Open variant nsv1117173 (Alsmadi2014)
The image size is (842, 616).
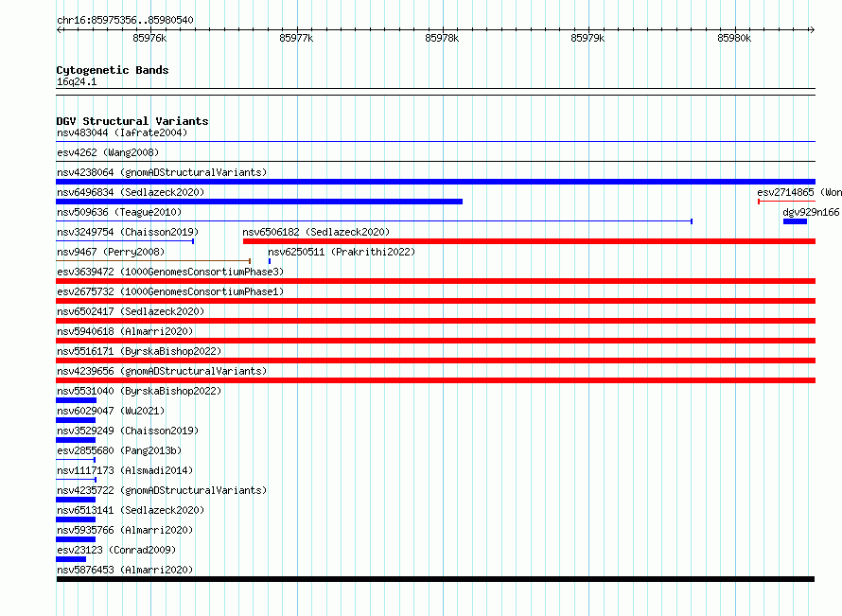click(x=125, y=470)
